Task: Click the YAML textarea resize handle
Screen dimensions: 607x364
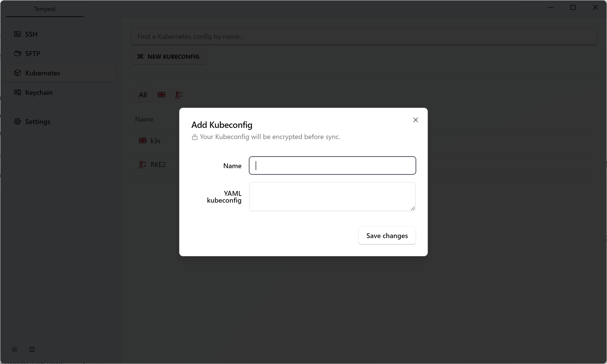Action: 413,208
